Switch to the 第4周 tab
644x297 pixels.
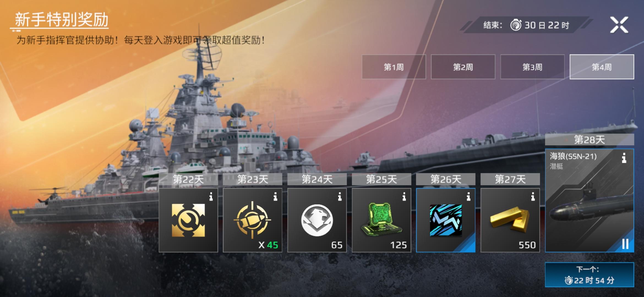click(x=602, y=67)
